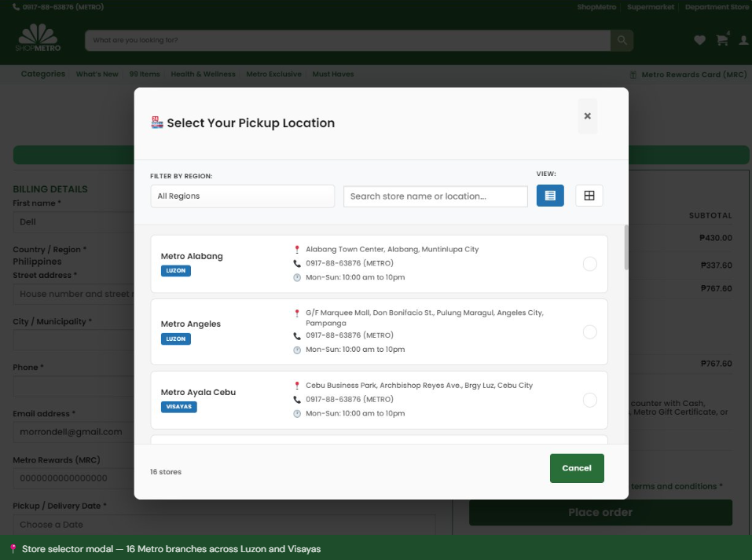
Task: Click the Alabang Town Center address text
Action: [392, 249]
